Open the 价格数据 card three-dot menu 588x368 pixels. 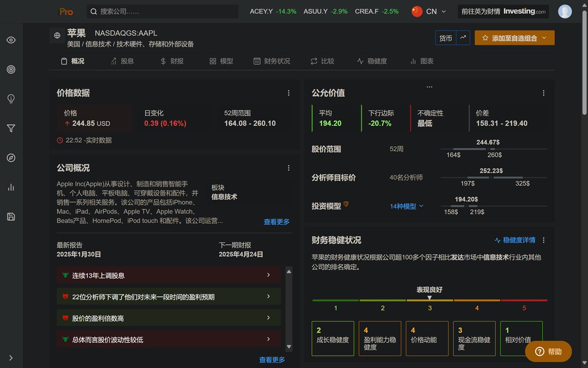(288, 93)
